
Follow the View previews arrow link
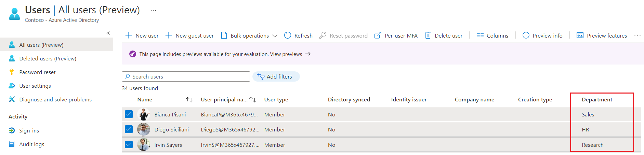pyautogui.click(x=308, y=54)
